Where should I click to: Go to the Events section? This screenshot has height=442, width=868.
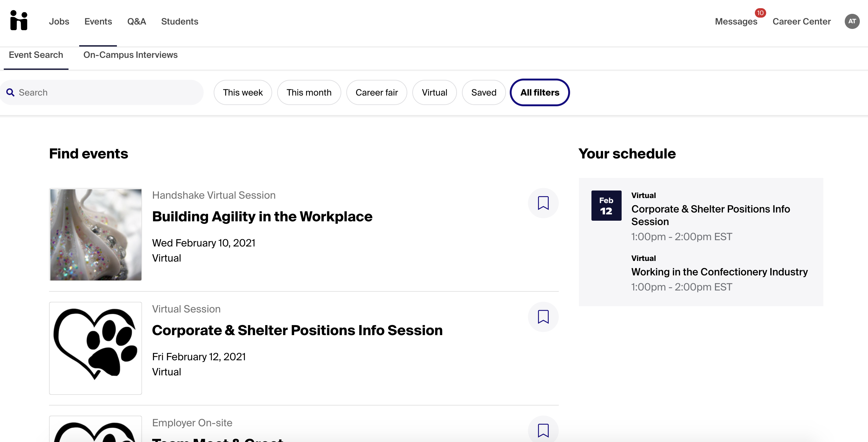[x=98, y=22]
